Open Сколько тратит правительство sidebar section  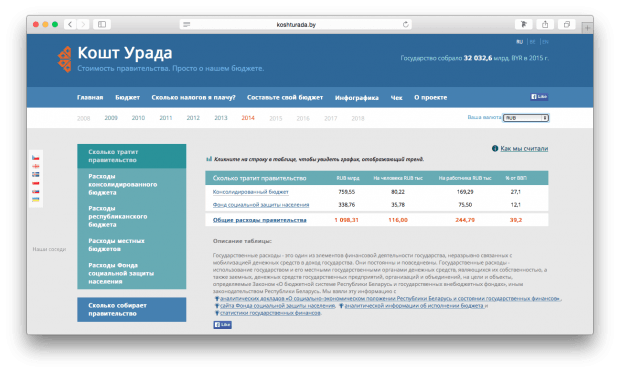(x=132, y=156)
